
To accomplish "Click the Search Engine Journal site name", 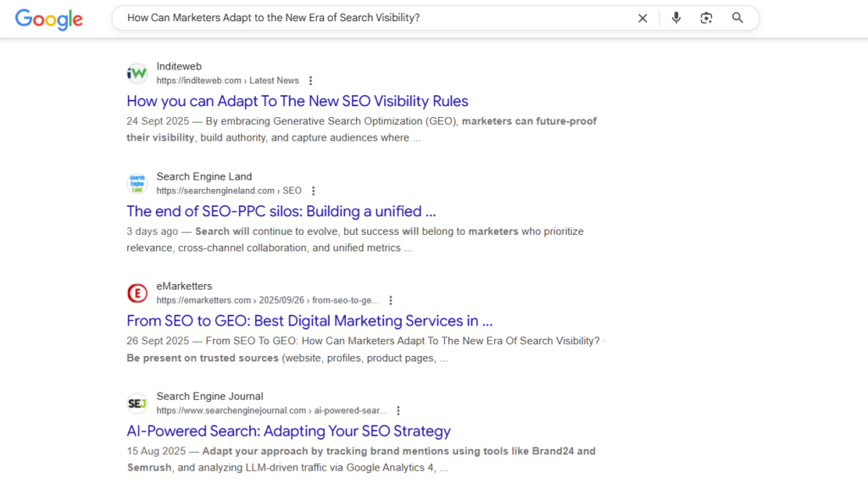I will pyautogui.click(x=209, y=396).
